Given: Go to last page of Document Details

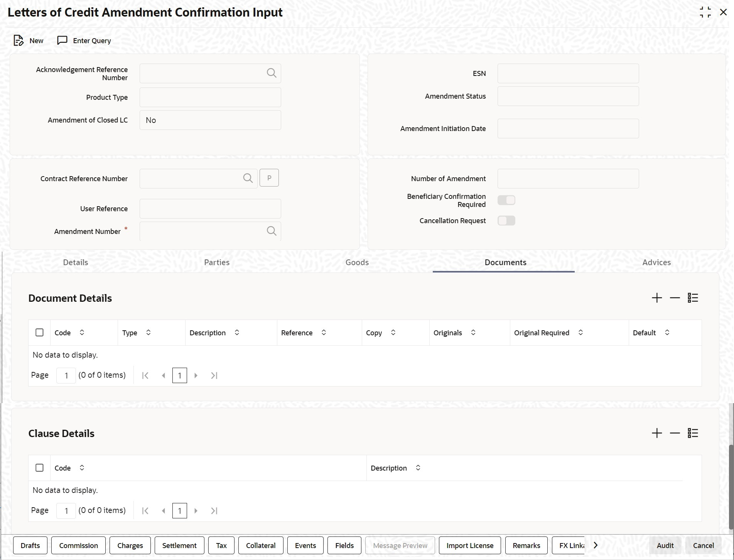Looking at the screenshot, I should [x=214, y=375].
